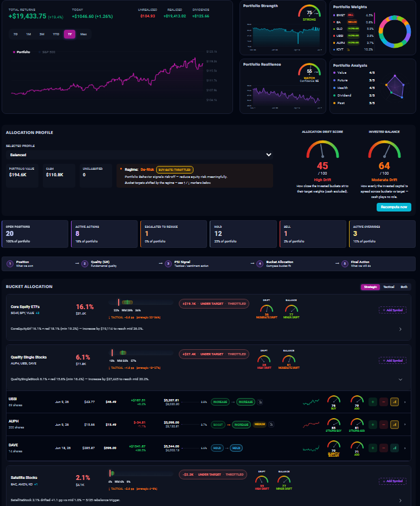
Task: Select the 1M time range
Action: pyautogui.click(x=29, y=34)
